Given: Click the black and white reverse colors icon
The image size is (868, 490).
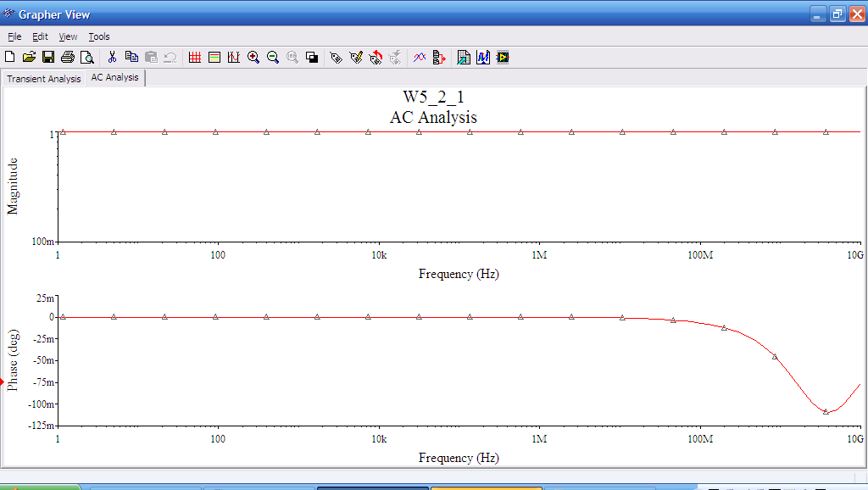Looking at the screenshot, I should (312, 57).
